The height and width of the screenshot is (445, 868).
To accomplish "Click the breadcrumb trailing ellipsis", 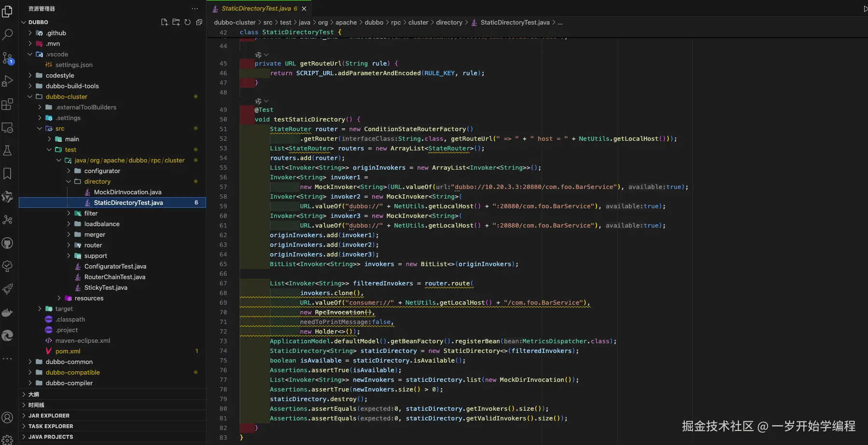I will coord(560,22).
